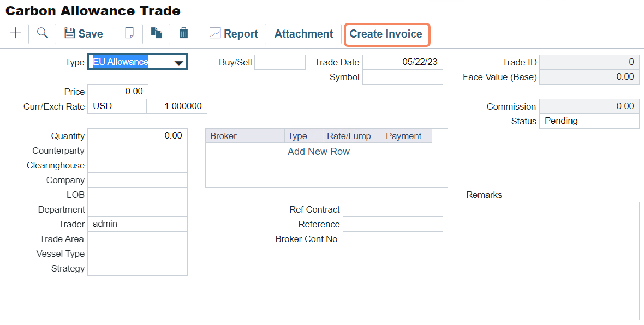
Task: Focus the Ref Contract field
Action: [x=393, y=209]
